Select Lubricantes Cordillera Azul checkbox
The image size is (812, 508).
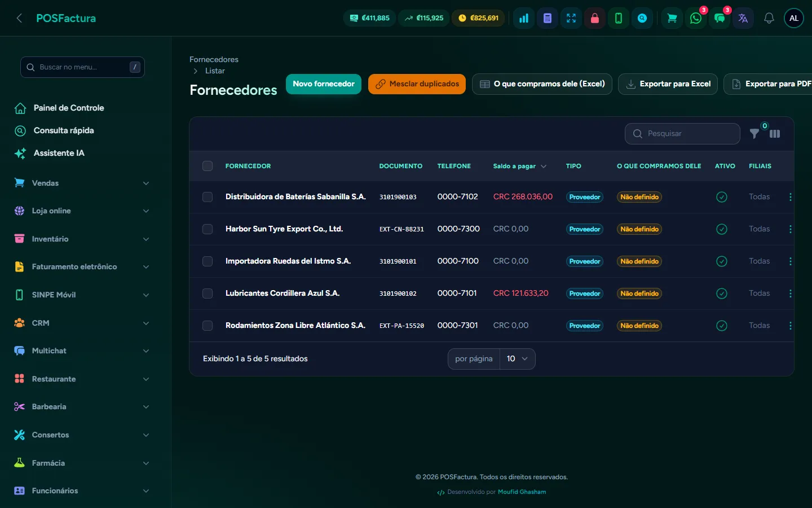[208, 294]
